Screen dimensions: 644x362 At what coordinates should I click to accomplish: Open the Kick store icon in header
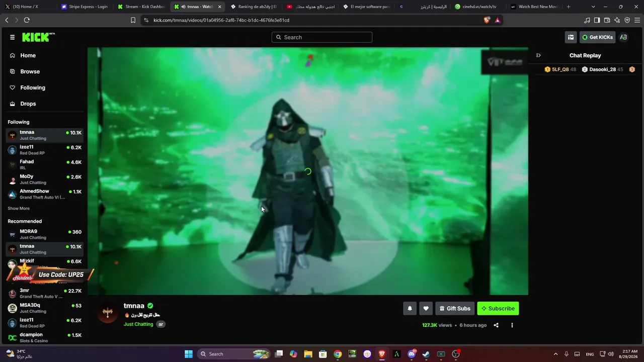(x=571, y=37)
